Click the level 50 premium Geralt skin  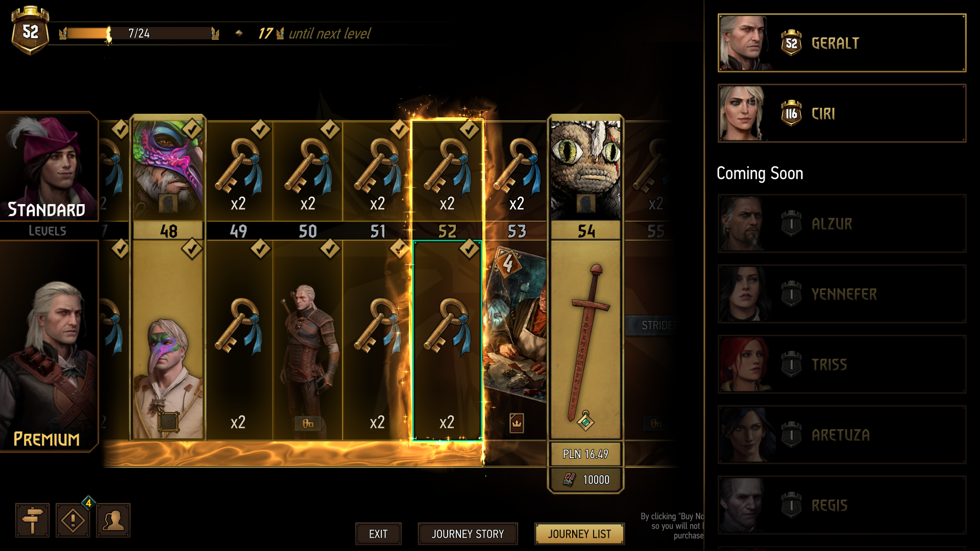tap(308, 340)
